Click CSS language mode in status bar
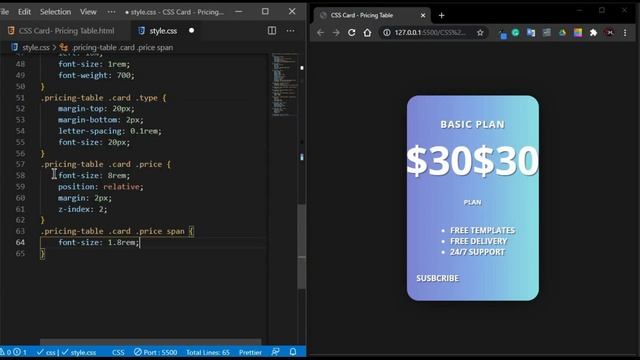The height and width of the screenshot is (360, 640). click(118, 352)
